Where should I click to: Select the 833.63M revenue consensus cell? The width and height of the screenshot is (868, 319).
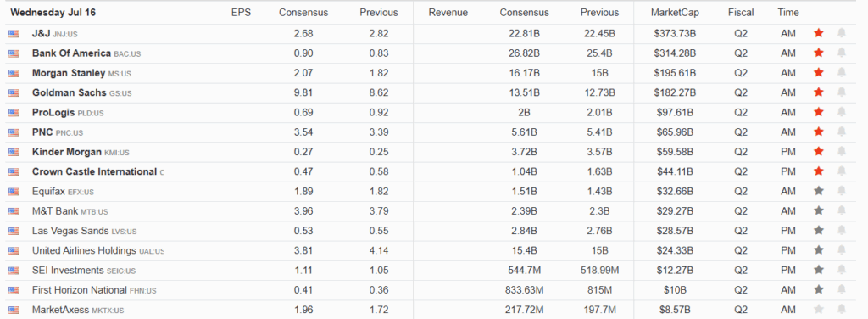tap(524, 289)
